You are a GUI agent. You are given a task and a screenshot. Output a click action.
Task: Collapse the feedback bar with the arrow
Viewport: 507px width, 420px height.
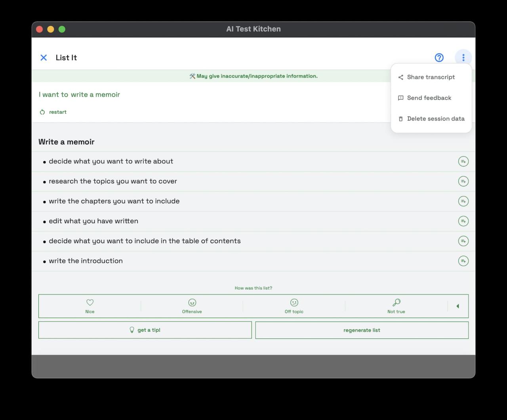(457, 306)
